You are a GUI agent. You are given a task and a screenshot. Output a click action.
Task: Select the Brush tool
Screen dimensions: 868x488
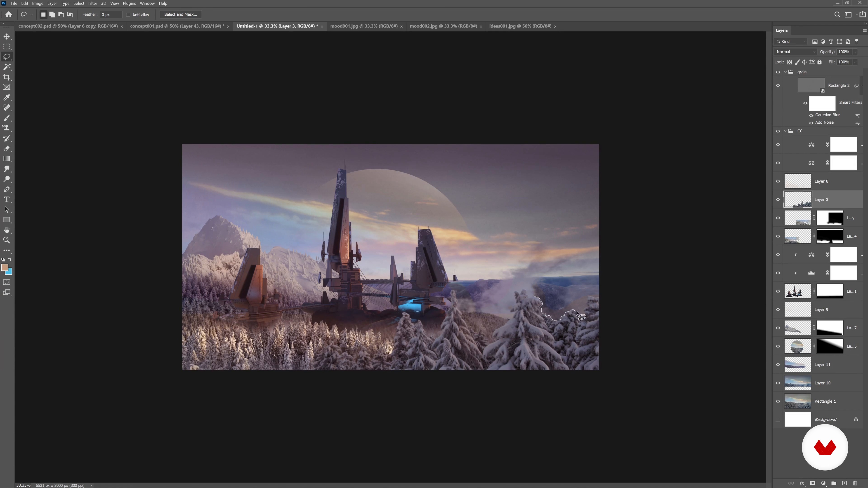point(7,118)
